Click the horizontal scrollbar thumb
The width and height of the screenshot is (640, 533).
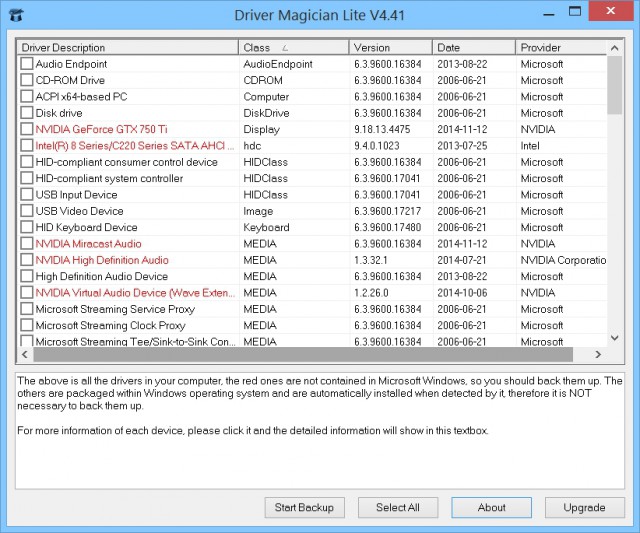pos(303,354)
